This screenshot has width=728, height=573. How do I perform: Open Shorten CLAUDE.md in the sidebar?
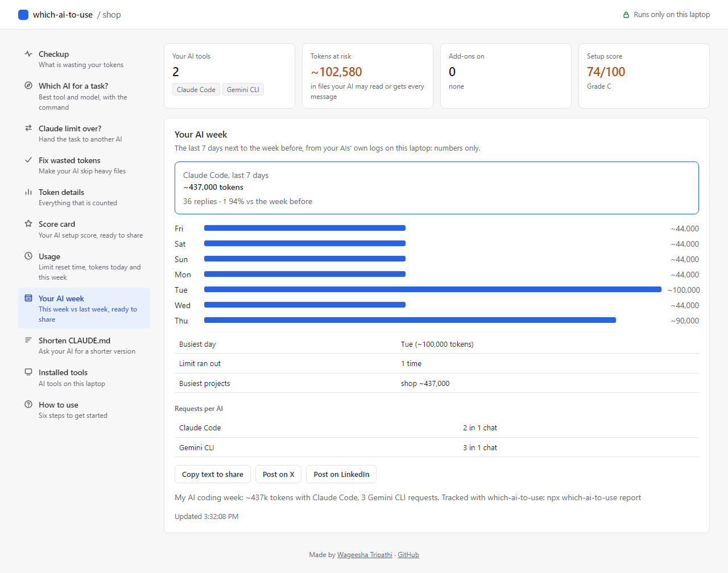click(x=84, y=346)
